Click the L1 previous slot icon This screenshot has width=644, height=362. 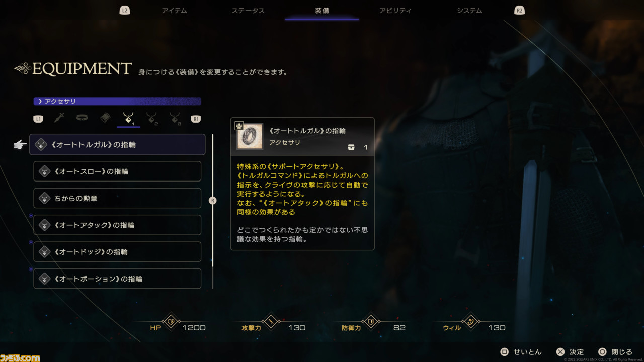[x=38, y=119]
